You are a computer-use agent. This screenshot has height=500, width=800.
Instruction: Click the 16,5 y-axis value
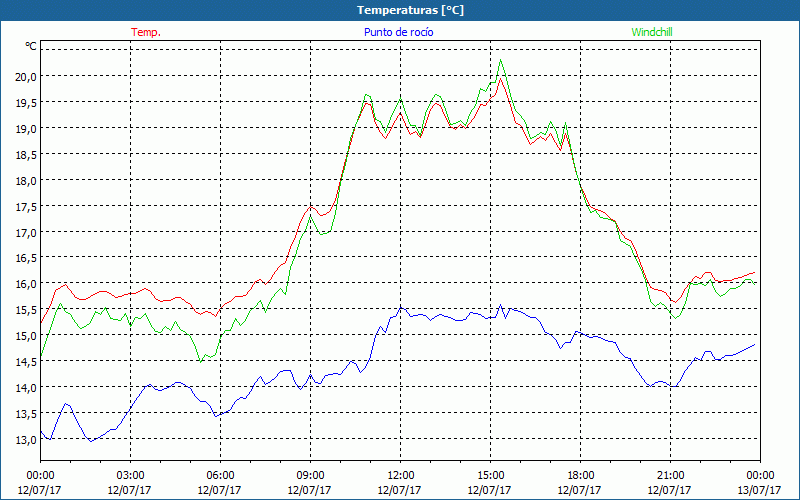(x=27, y=258)
